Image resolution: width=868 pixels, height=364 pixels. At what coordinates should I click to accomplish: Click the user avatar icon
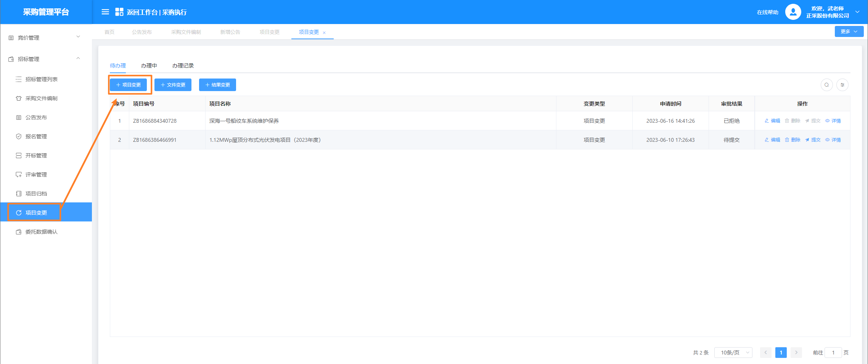[x=793, y=12]
